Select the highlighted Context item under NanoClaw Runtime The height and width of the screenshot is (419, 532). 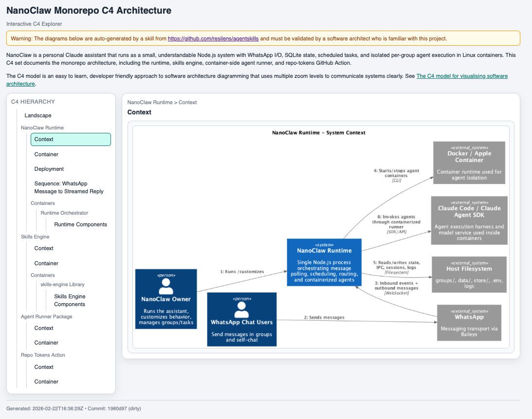point(71,139)
